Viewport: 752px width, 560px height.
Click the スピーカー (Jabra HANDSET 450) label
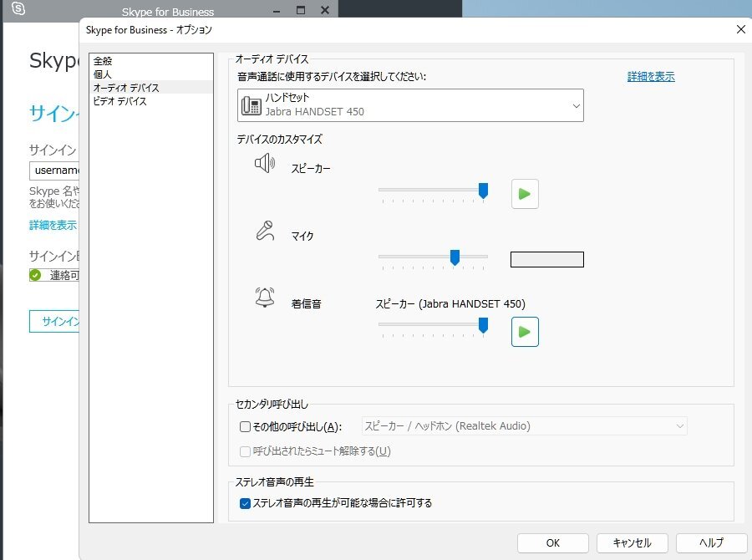pos(450,303)
